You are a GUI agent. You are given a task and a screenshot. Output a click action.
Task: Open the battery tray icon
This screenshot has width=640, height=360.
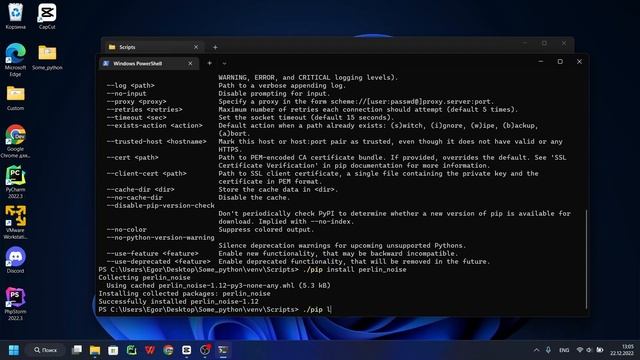point(600,350)
